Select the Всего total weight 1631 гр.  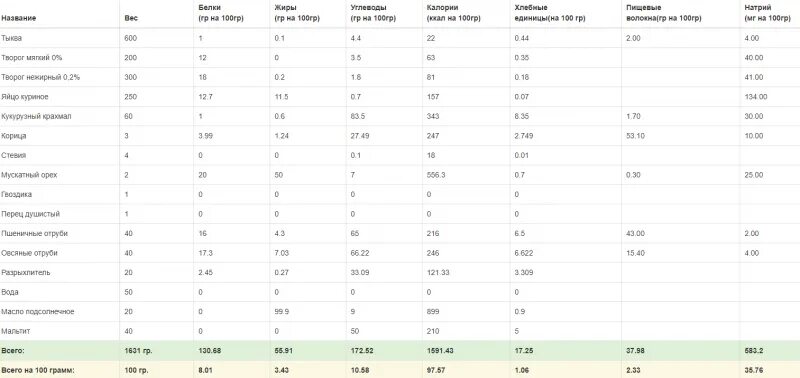[x=138, y=351]
